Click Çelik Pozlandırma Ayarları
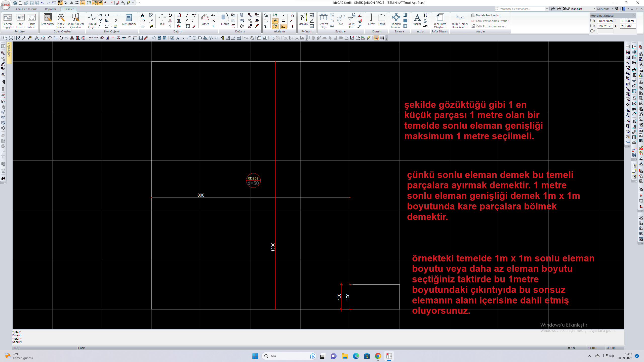 tap(490, 21)
